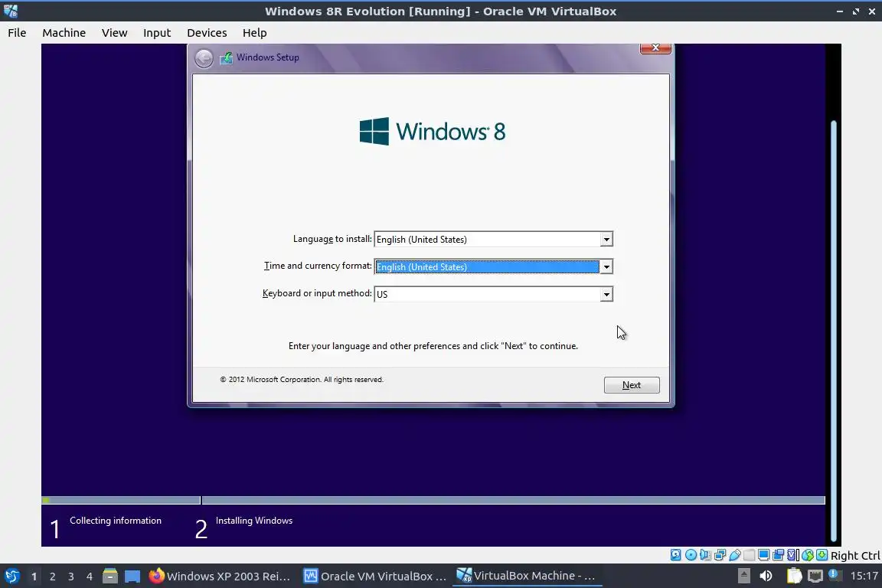The width and height of the screenshot is (882, 588).
Task: Click the 'Enter your language' instruction text
Action: pos(433,346)
